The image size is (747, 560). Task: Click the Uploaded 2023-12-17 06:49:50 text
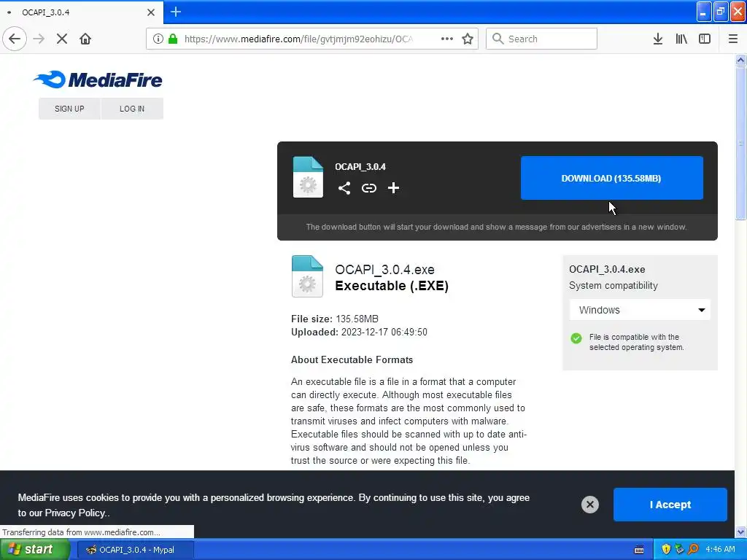(x=359, y=332)
